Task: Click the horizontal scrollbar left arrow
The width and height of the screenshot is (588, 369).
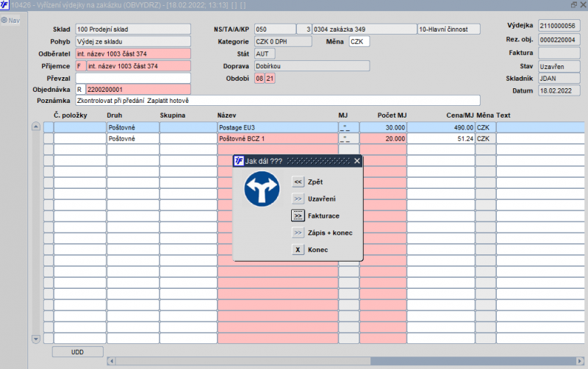Action: 112,361
